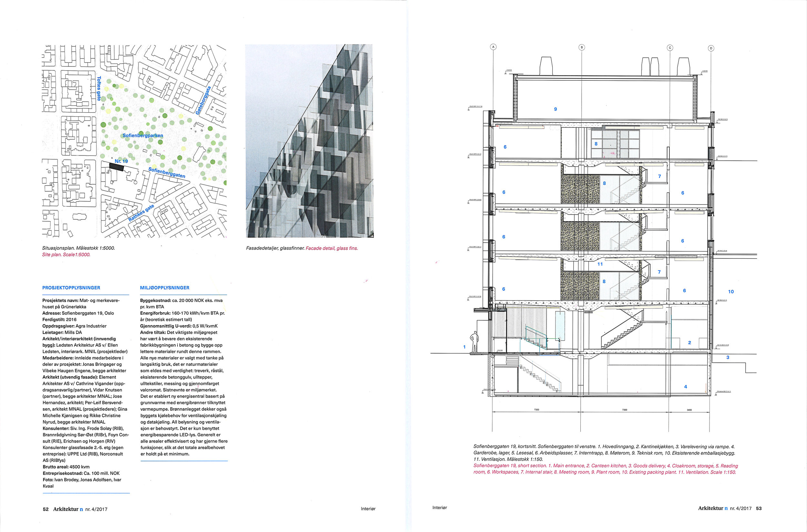Viewport: 807px width, 532px height.
Task: Select the red text "Facade detail, glass fins."
Action: (x=332, y=248)
